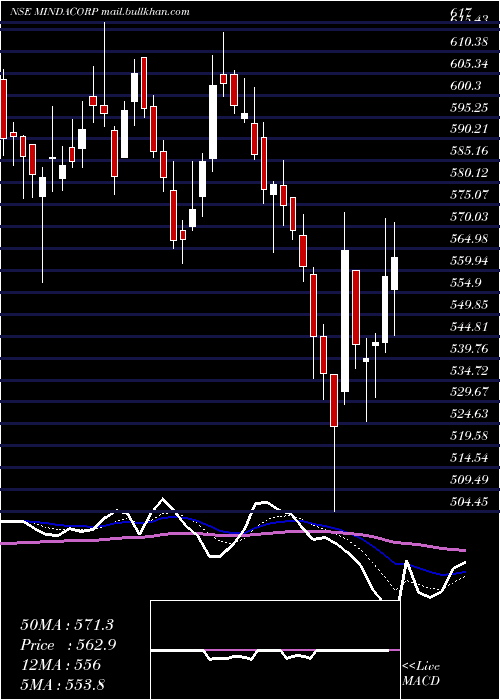The height and width of the screenshot is (700, 500).
Task: Click the Price : 562.9 readout
Action: pos(68,645)
